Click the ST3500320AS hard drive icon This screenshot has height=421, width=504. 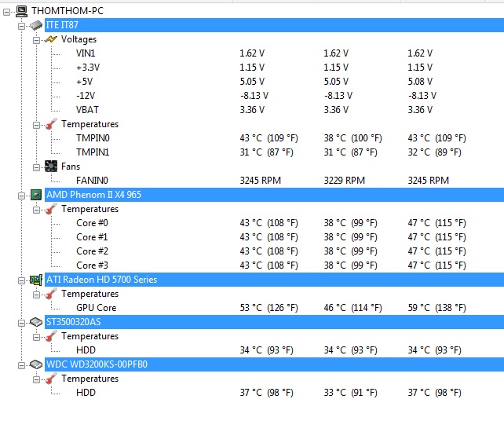pos(36,322)
